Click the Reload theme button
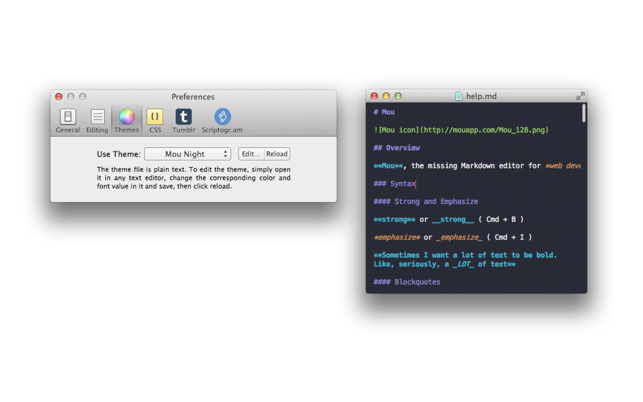643x402 pixels. pyautogui.click(x=277, y=154)
